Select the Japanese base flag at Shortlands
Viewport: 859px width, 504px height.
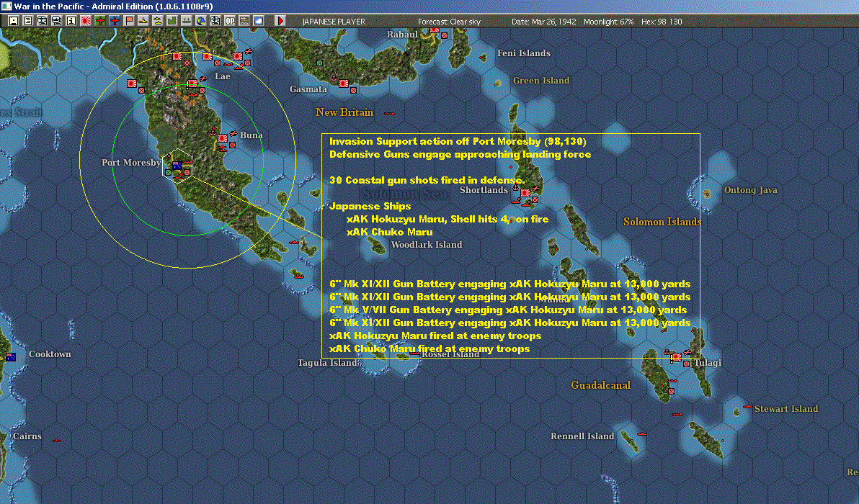tap(525, 193)
